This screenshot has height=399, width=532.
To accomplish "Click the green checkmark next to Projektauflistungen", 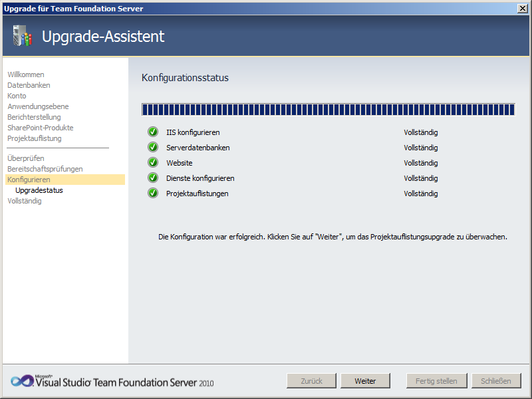I will click(152, 194).
